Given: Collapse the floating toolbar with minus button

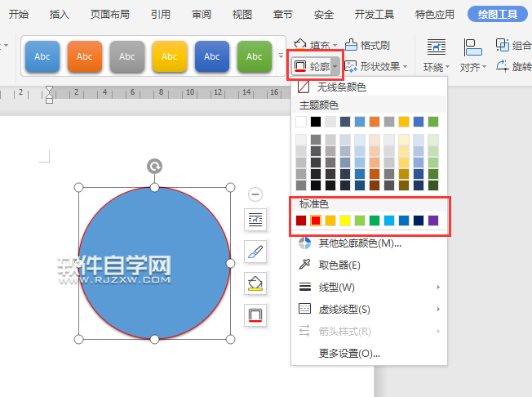Looking at the screenshot, I should coord(255,194).
